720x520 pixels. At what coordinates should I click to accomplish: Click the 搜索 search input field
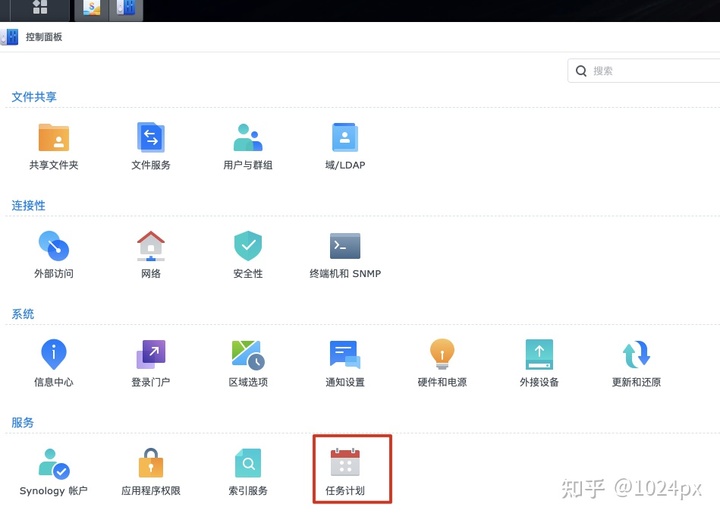click(x=650, y=71)
